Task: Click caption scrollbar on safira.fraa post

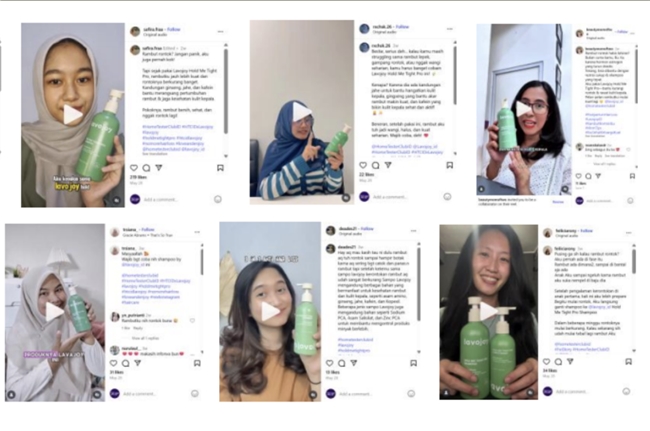Action: pos(226,91)
